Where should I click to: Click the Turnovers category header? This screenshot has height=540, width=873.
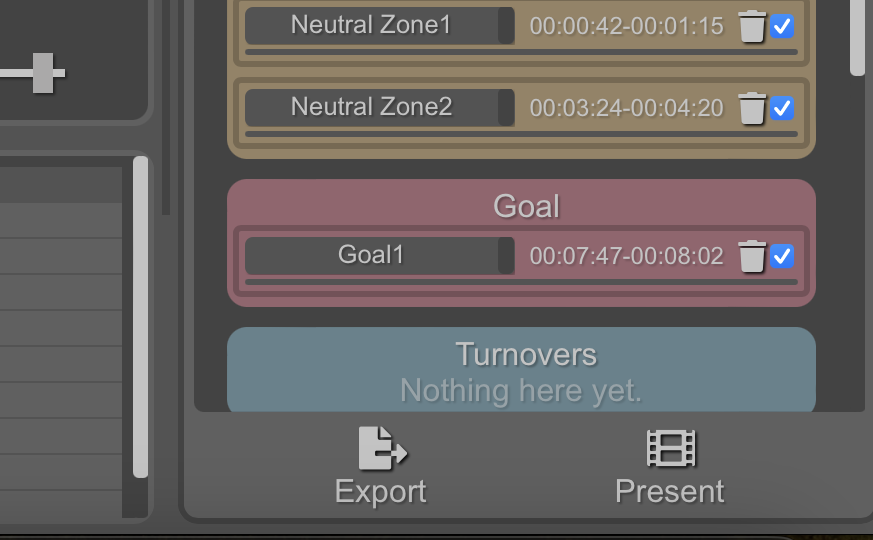526,355
